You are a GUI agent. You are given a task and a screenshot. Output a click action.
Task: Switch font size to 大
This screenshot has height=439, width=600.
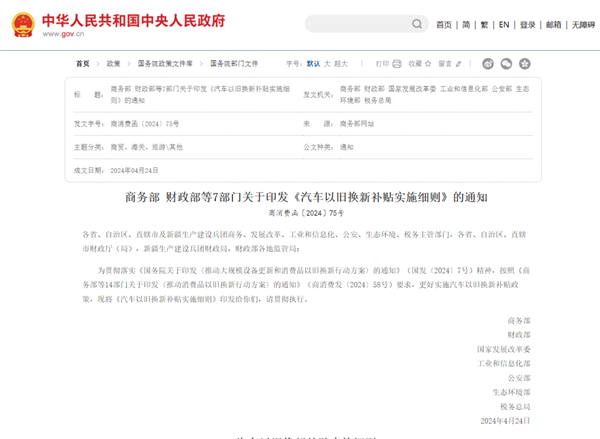pyautogui.click(x=327, y=63)
